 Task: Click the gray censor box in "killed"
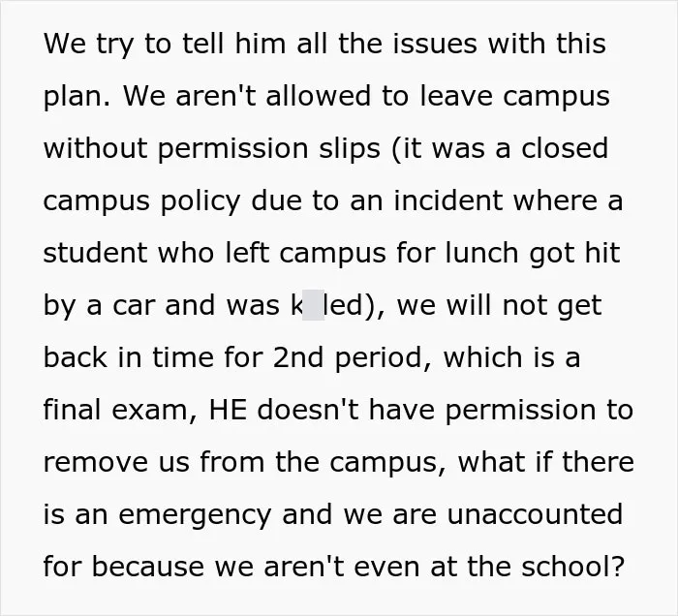coord(313,305)
